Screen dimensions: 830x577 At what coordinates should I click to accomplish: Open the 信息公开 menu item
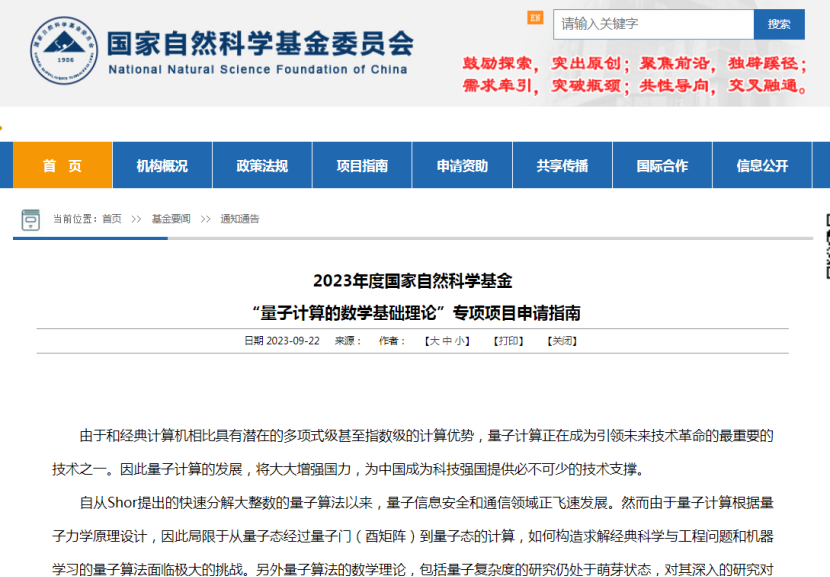tap(762, 166)
